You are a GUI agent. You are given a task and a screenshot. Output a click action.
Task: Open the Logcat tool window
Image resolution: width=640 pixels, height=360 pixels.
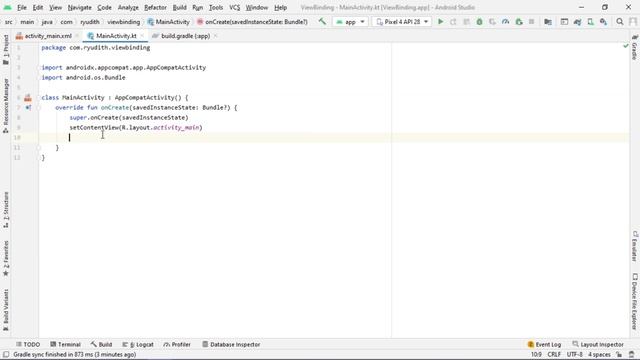point(138,344)
